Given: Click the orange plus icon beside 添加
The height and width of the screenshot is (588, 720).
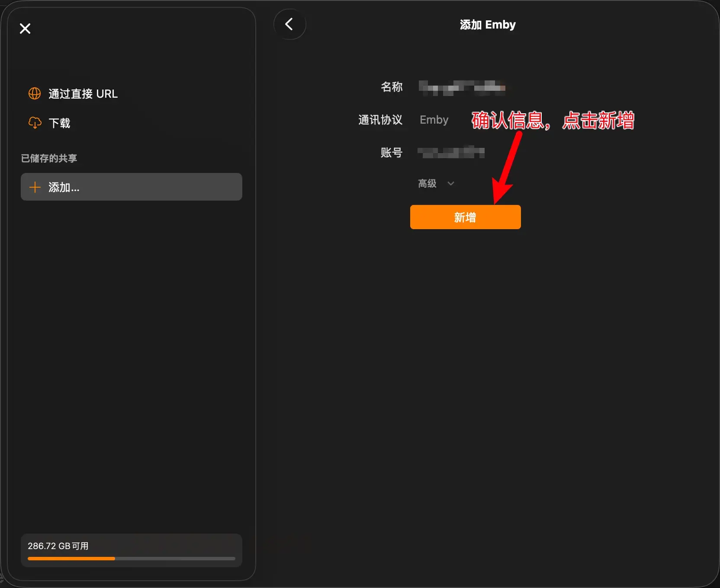Looking at the screenshot, I should coord(35,187).
